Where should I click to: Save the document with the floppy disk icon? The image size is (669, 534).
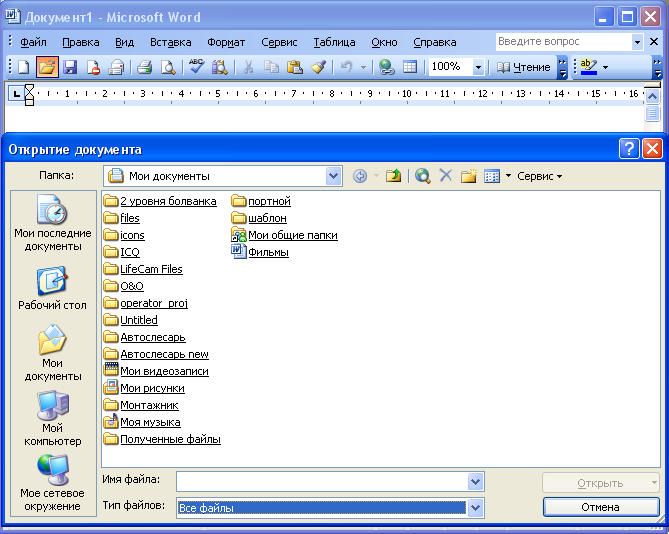70,67
